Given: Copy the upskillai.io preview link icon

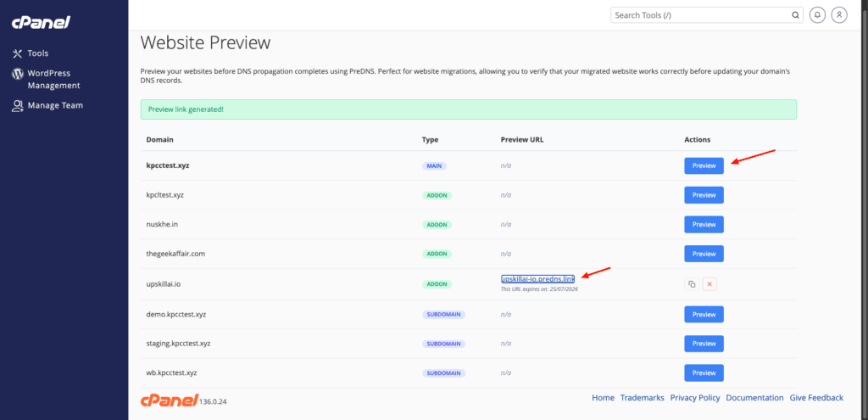Looking at the screenshot, I should pyautogui.click(x=692, y=284).
